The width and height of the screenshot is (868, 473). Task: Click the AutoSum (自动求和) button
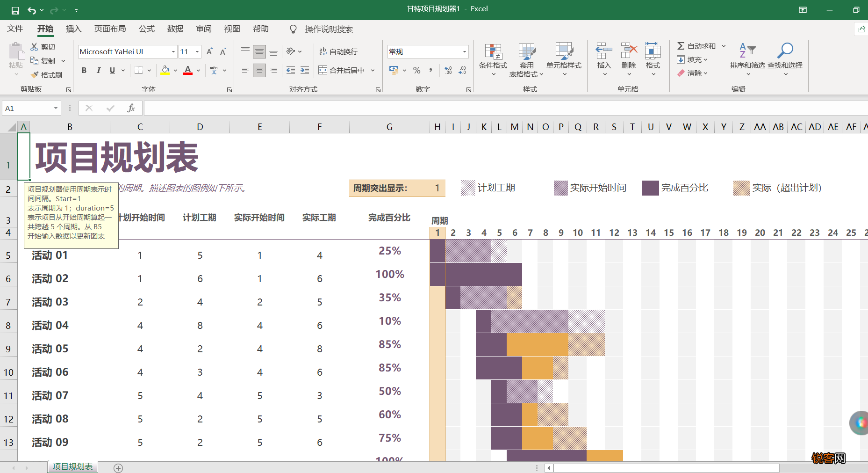(x=696, y=46)
